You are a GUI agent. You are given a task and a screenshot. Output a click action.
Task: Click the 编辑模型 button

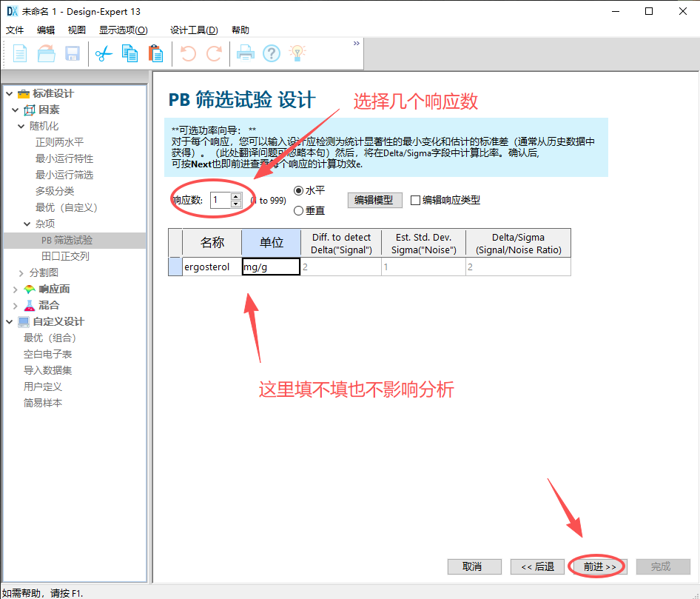(x=374, y=200)
